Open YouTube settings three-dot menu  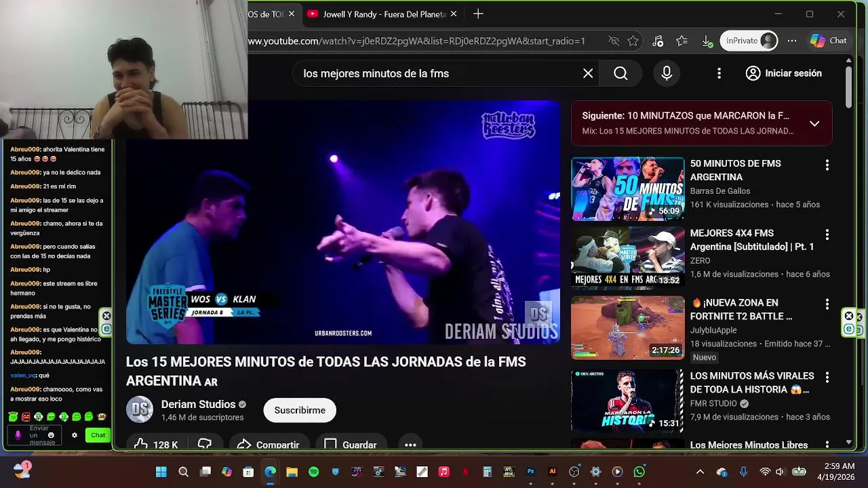pyautogui.click(x=719, y=73)
